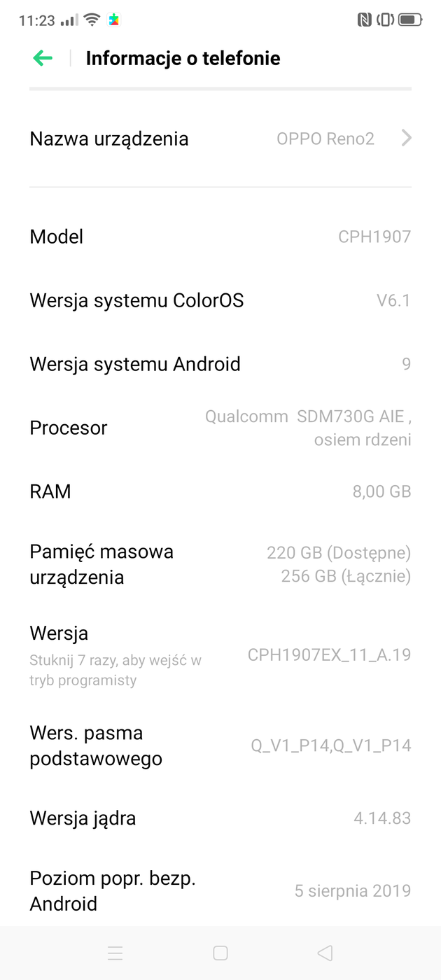
Task: Tap the colorful notification app icon
Action: point(113,20)
